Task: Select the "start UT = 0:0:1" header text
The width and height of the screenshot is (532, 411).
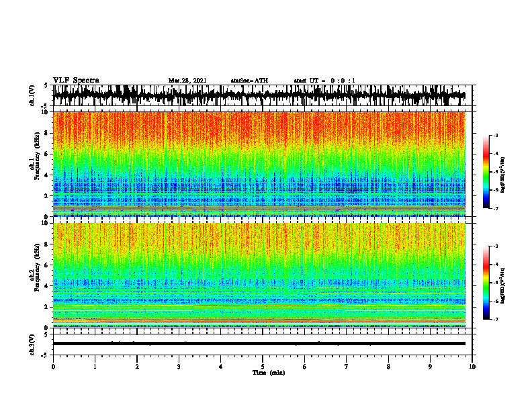Action: click(x=324, y=81)
